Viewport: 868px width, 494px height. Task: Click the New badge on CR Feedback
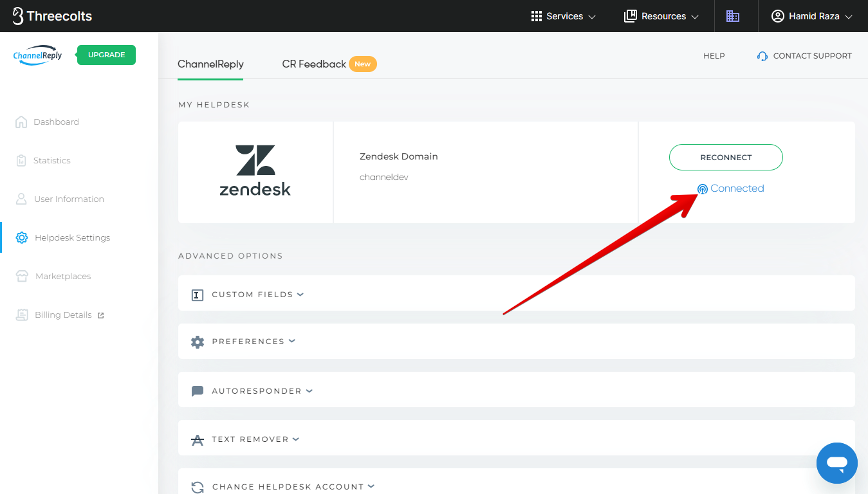[x=363, y=64]
